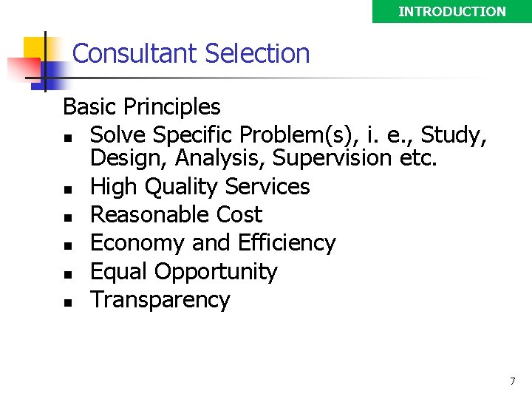
Task: Select the Equal Opportunity text
Action: click(x=184, y=272)
